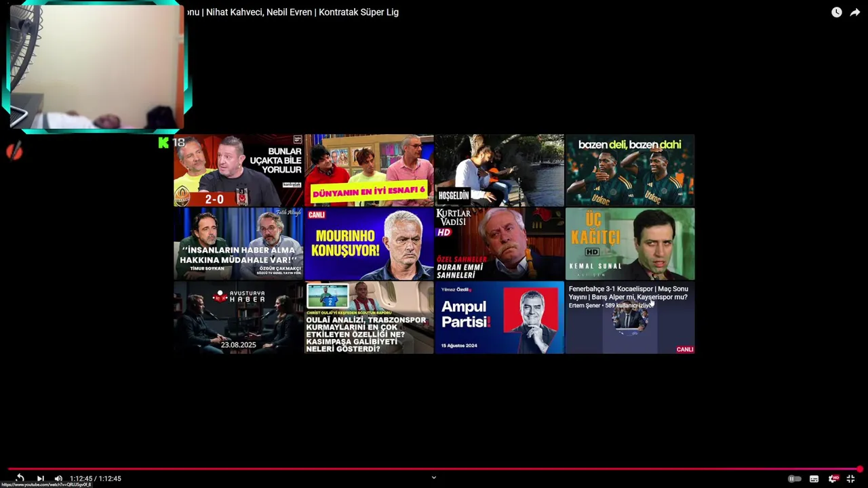This screenshot has width=868, height=488.
Task: Open the video title link at top
Action: [x=292, y=12]
